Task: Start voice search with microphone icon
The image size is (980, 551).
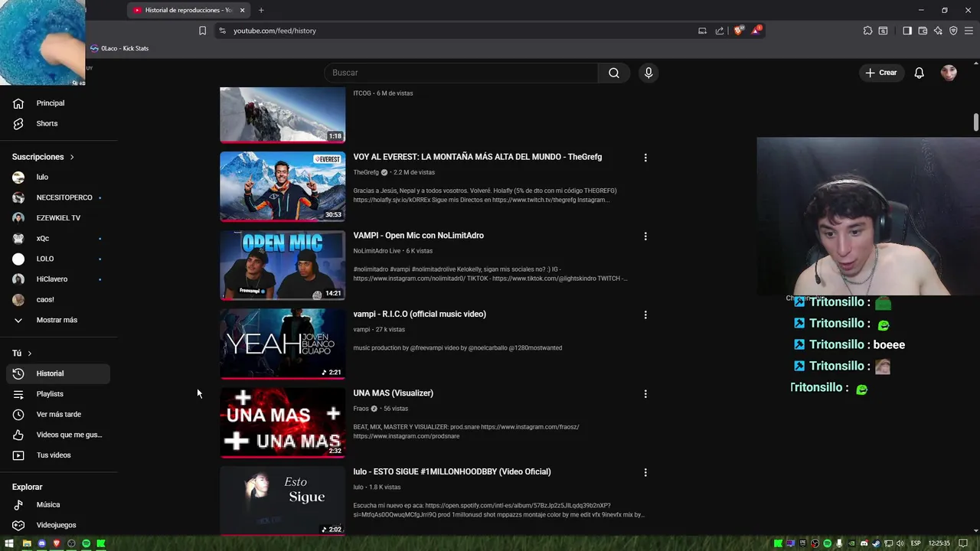Action: click(648, 73)
